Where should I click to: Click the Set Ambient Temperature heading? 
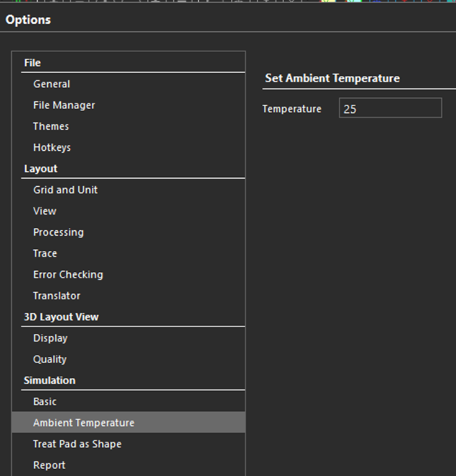[x=333, y=78]
